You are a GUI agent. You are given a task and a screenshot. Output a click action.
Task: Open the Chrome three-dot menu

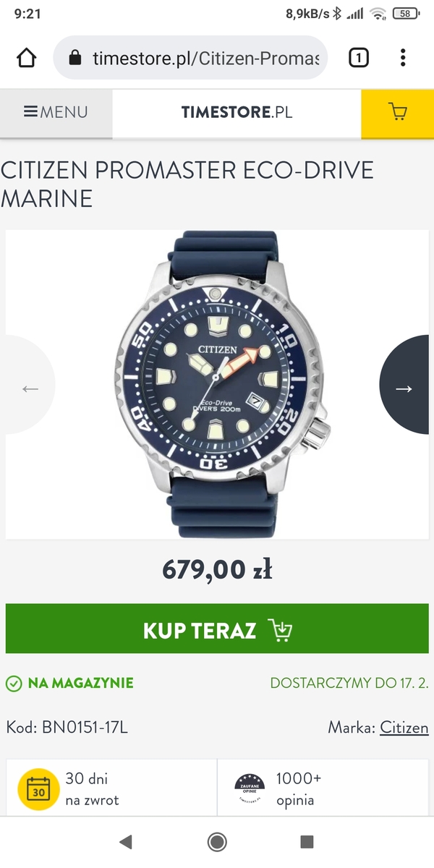(403, 58)
